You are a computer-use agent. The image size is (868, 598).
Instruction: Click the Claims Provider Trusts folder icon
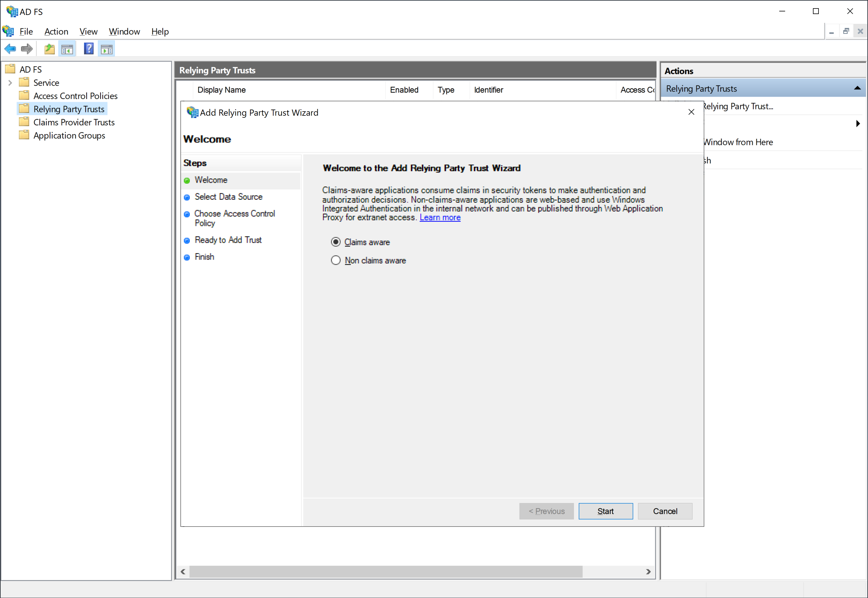pyautogui.click(x=24, y=122)
